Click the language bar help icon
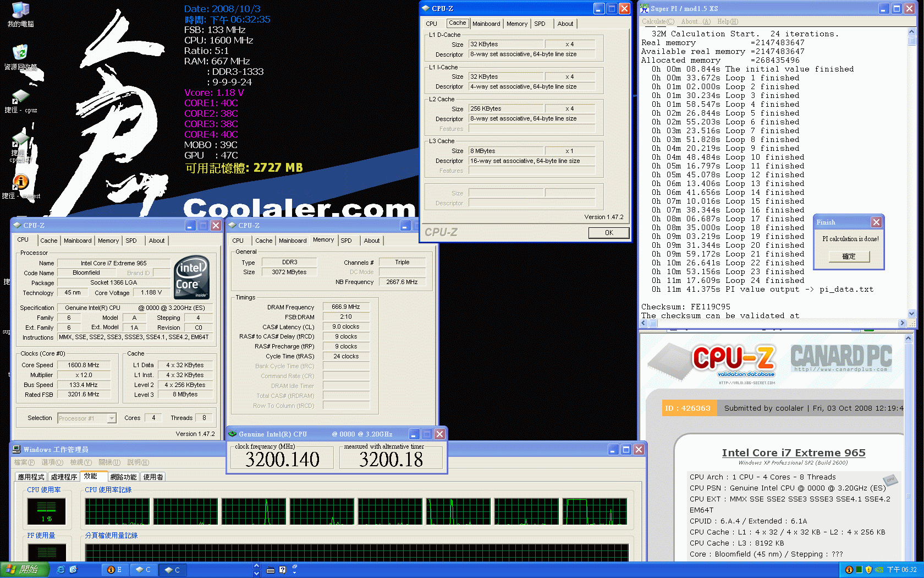Image resolution: width=924 pixels, height=578 pixels. click(282, 570)
